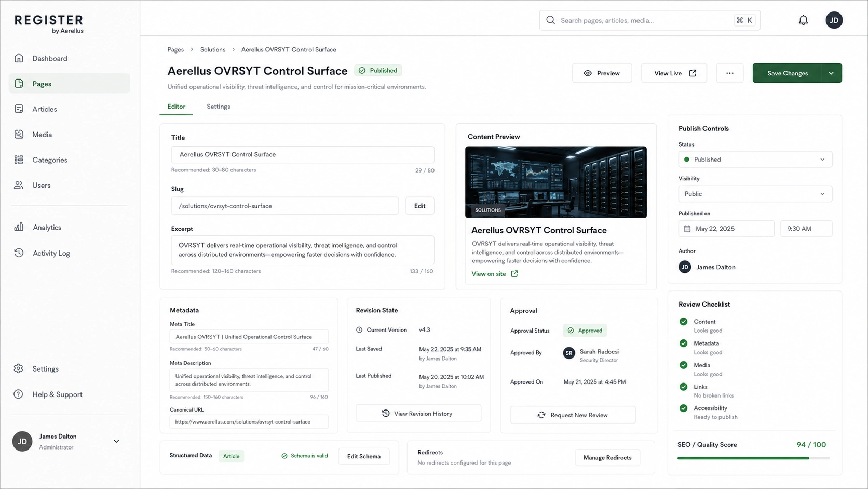The image size is (868, 489).
Task: Click the Dashboard home icon in sidebar
Action: point(19,58)
